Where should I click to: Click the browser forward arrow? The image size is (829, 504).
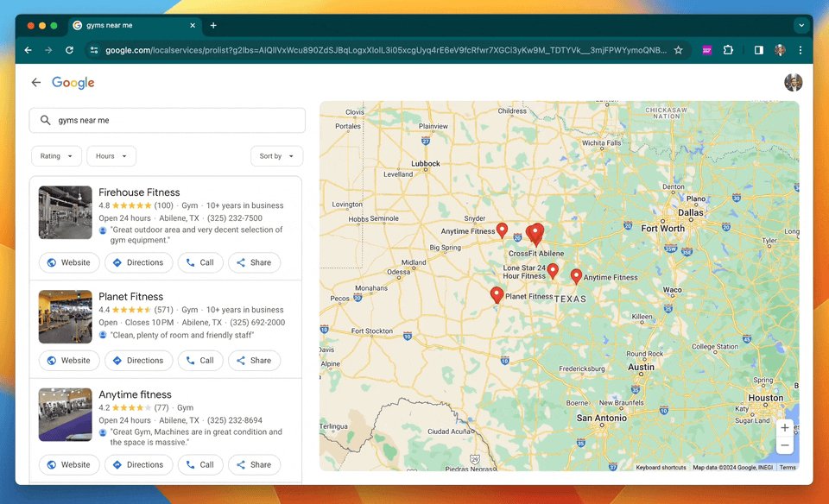(48, 50)
